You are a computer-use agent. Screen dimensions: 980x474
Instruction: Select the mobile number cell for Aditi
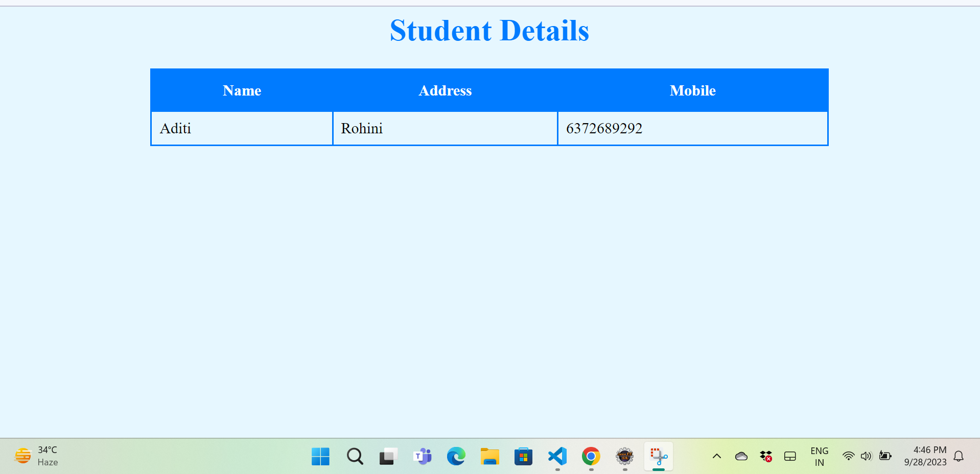point(692,128)
